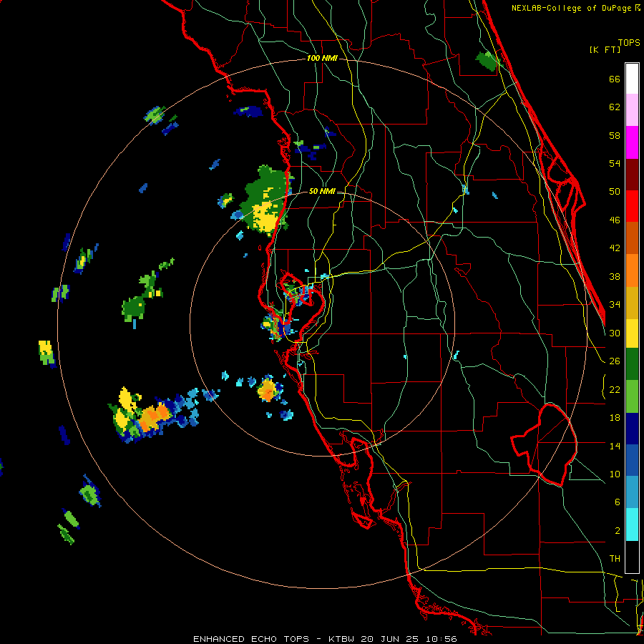Click the "18" legend value
Screen dimensions: 644x644
tap(615, 418)
